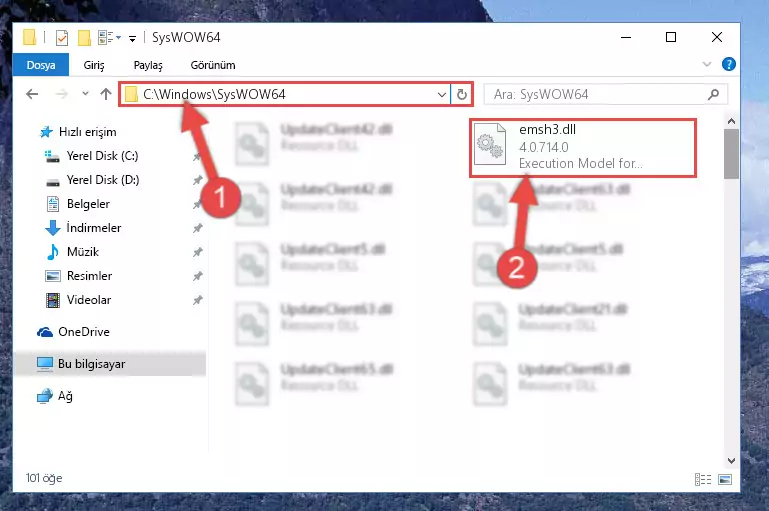Open Resimler in the sidebar
Viewport: 769px width, 511px height.
(79, 276)
